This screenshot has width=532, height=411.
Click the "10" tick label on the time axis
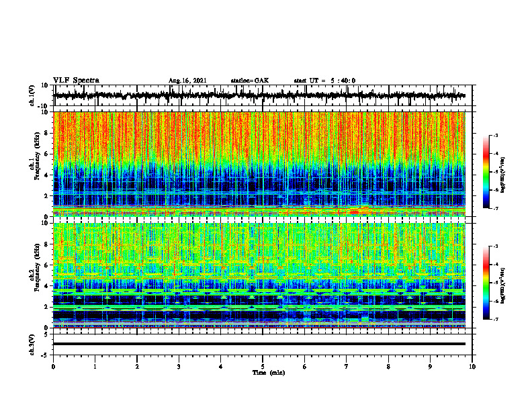point(472,367)
